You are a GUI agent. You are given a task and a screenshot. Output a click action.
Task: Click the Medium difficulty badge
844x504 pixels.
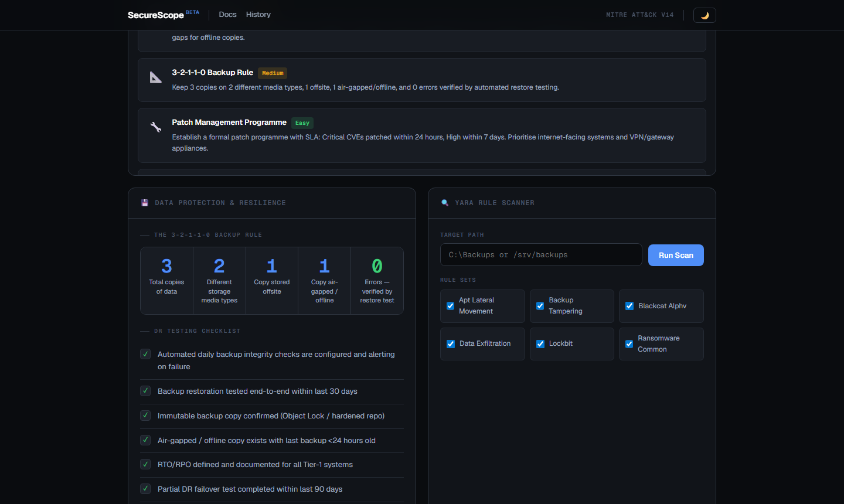click(x=273, y=73)
